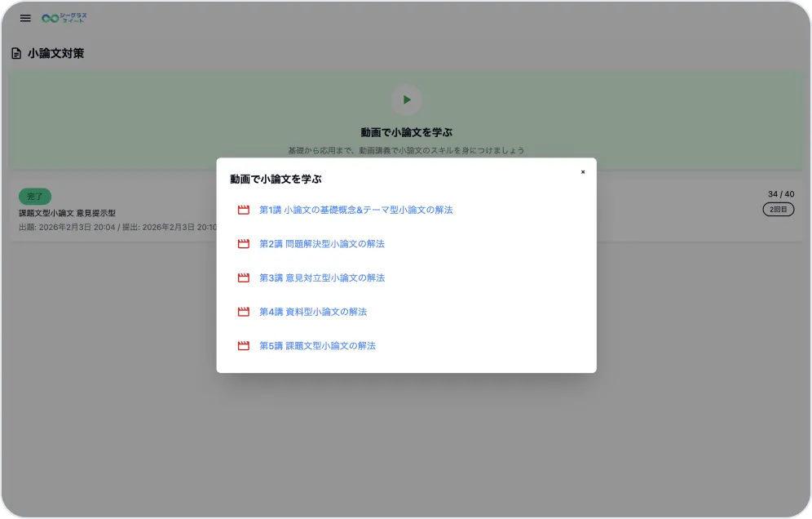Click the video icon for 第3講
This screenshot has height=519, width=812.
click(244, 278)
